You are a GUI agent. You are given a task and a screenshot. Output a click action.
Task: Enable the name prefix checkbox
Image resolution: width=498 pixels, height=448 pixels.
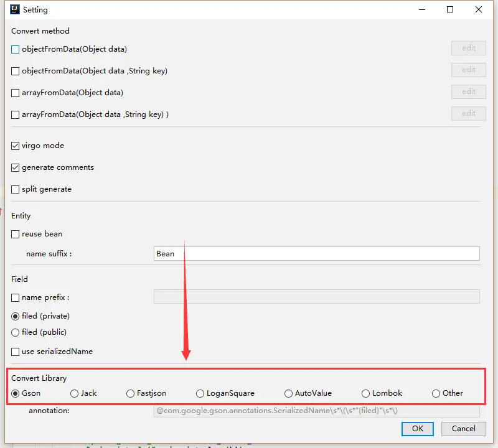[15, 298]
